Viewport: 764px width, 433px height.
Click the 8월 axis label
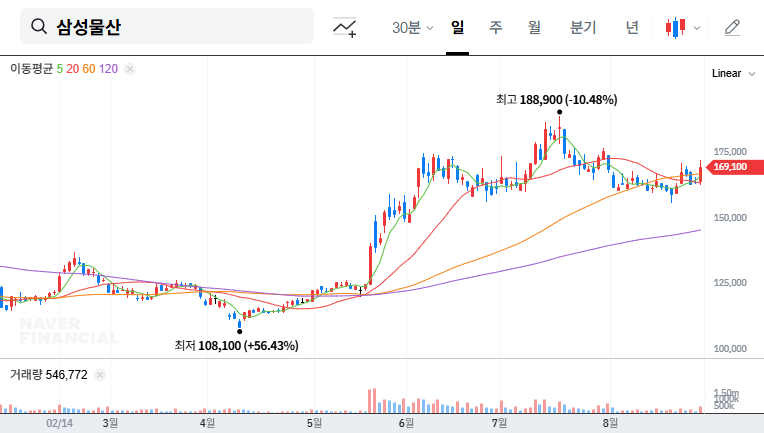click(610, 423)
